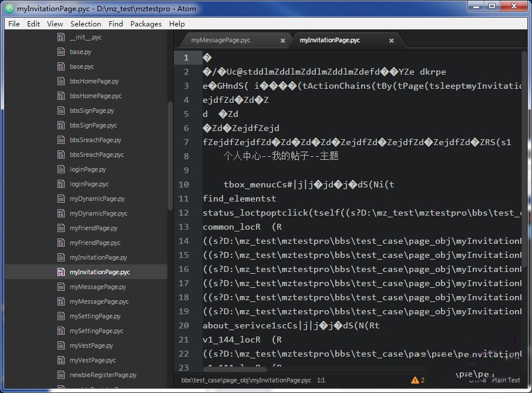532x393 pixels.
Task: Click the cursor position 1:1 indicator
Action: click(x=321, y=380)
